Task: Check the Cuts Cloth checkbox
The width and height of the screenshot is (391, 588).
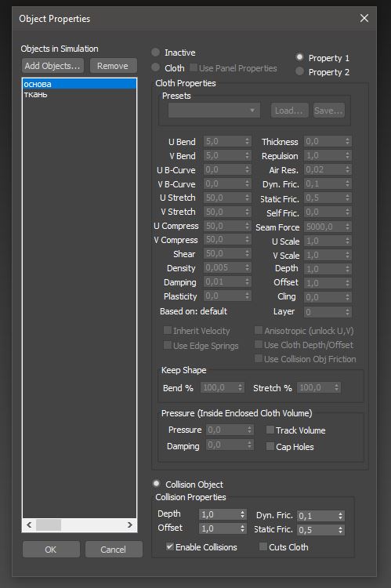Action: coord(263,546)
